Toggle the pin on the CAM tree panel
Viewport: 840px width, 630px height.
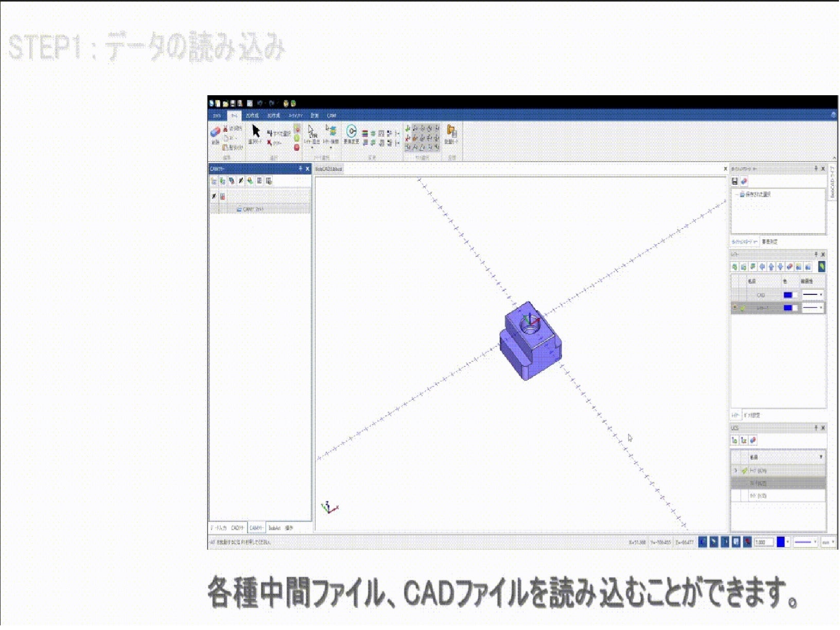300,169
